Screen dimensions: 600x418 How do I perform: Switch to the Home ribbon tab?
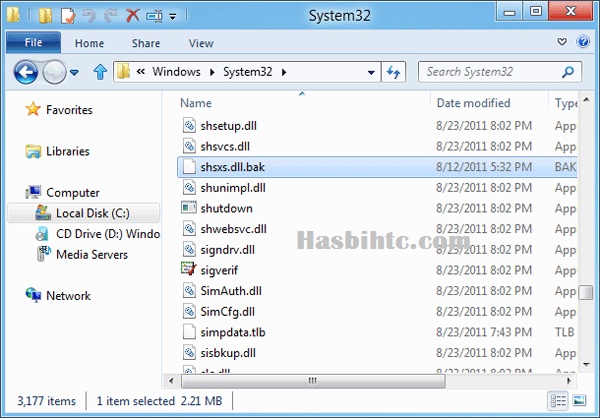[x=89, y=43]
